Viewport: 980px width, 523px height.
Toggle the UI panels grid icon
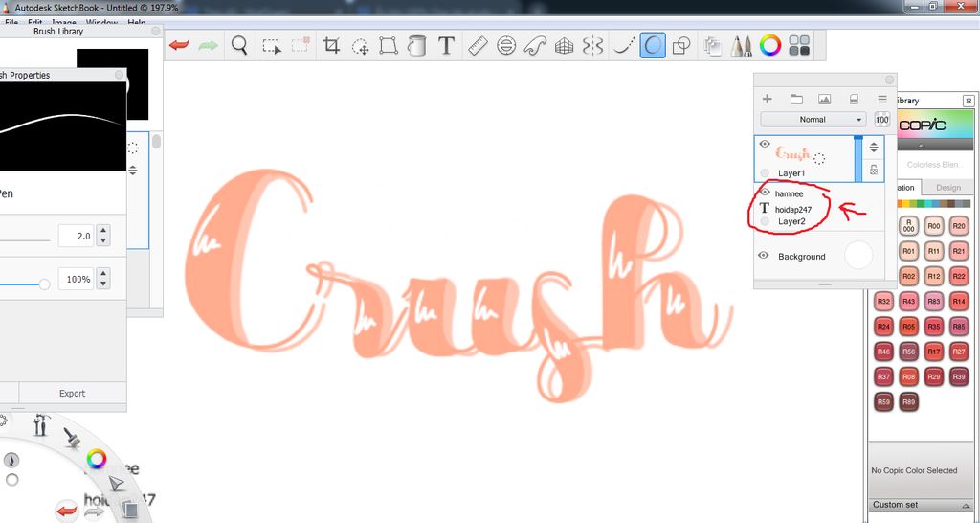[x=799, y=46]
